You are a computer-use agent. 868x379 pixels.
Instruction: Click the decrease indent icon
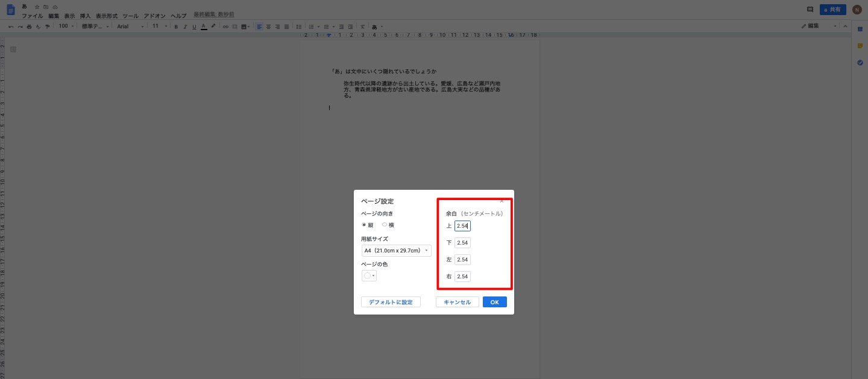[341, 27]
